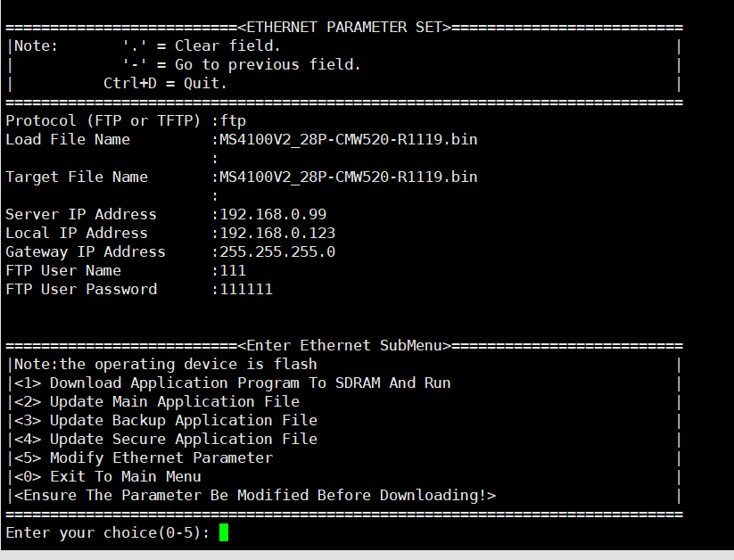The image size is (734, 560).
Task: Click the Ensure The Parameter Be Modified warning
Action: 254,495
